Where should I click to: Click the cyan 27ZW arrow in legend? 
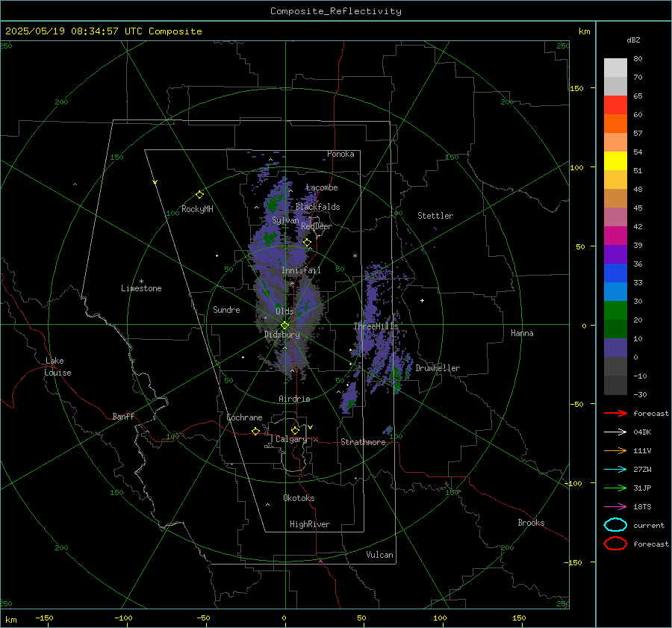coord(615,470)
